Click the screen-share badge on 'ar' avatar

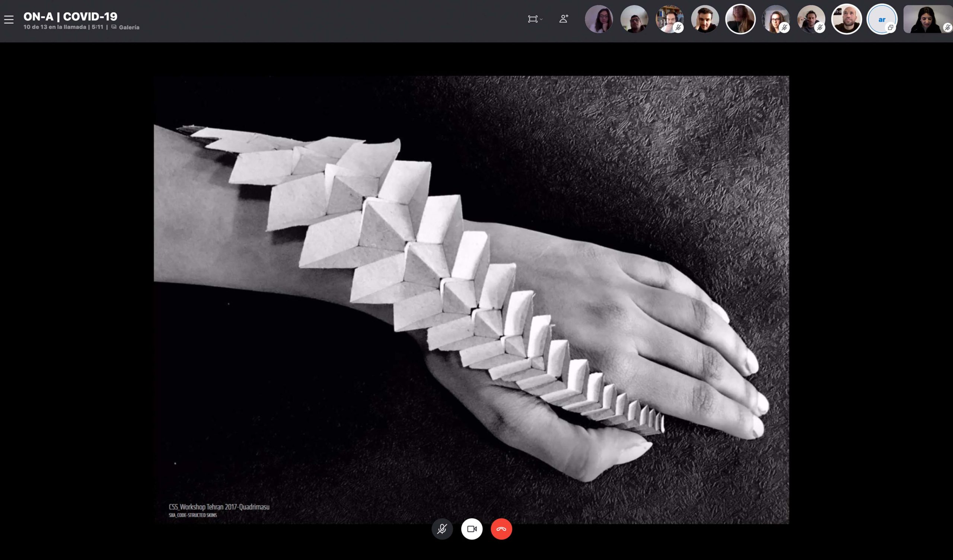pyautogui.click(x=890, y=28)
